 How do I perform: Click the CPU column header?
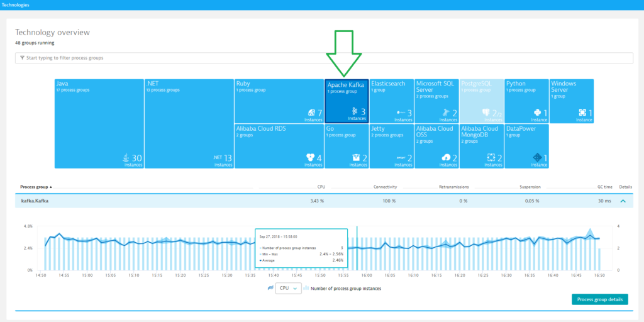pos(321,187)
